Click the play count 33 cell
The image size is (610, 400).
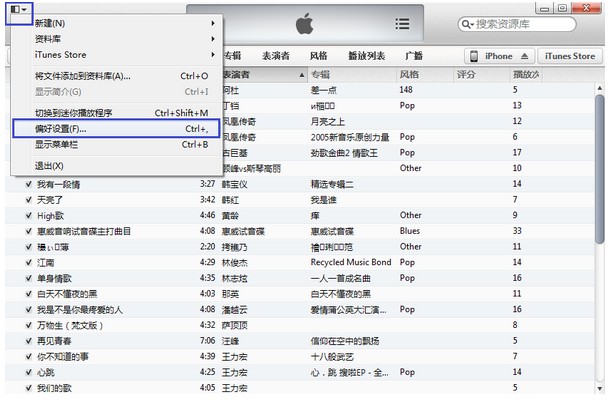coord(517,231)
